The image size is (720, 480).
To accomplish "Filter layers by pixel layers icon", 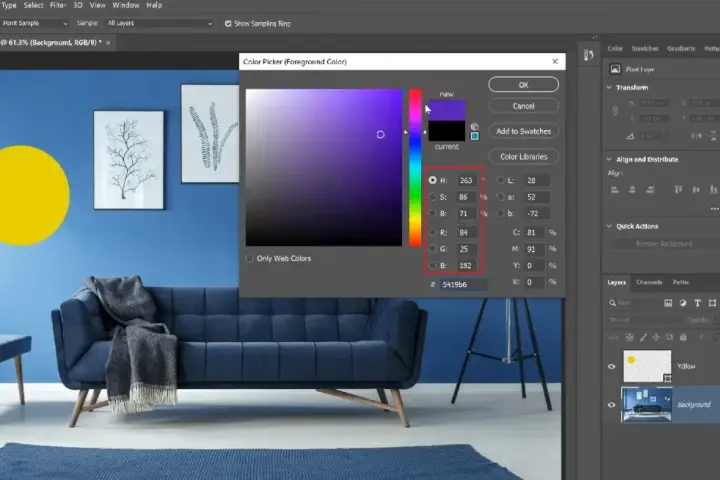I will pos(668,303).
